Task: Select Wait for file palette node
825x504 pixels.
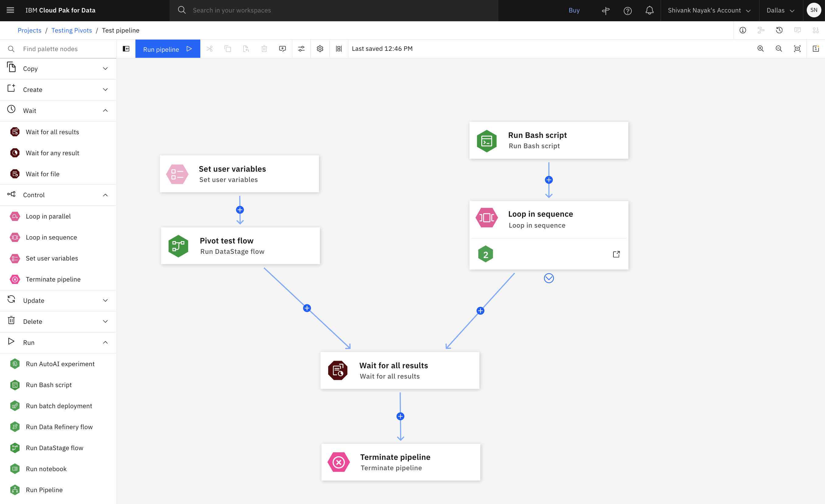Action: click(58, 174)
